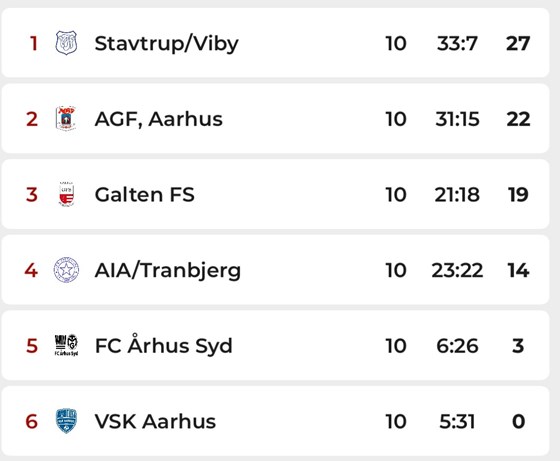Open the Stavtrup/Viby team name
The image size is (560, 461).
(x=166, y=44)
